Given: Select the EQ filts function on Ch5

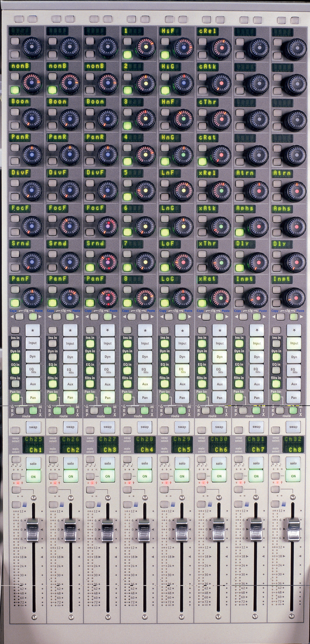Looking at the screenshot, I should point(182,370).
